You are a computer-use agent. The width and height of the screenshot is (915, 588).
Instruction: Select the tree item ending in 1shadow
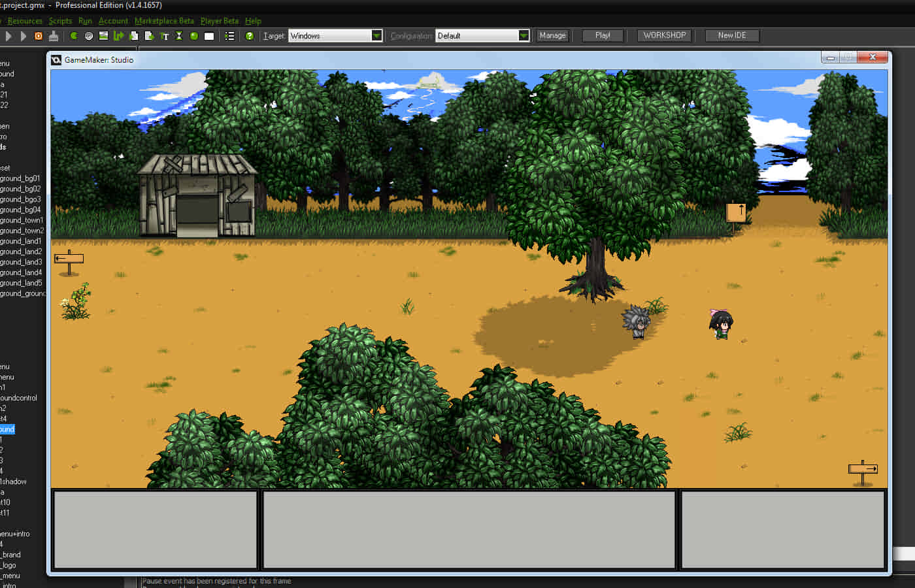(x=13, y=482)
